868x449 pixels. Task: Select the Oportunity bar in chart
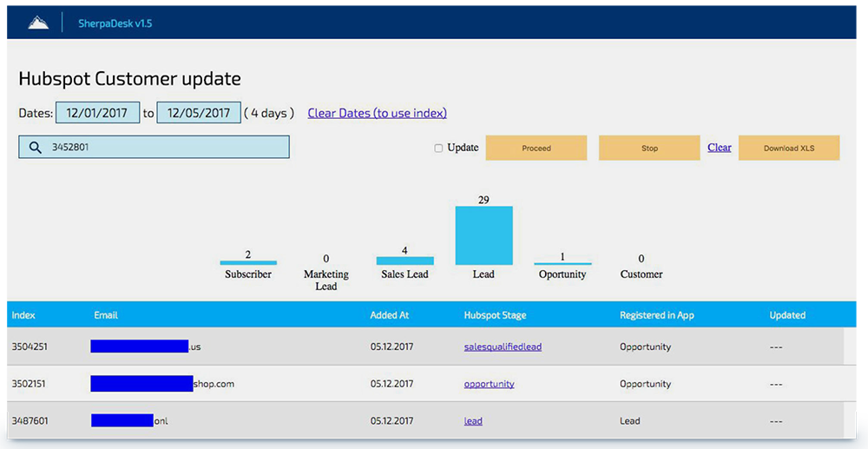tap(562, 263)
